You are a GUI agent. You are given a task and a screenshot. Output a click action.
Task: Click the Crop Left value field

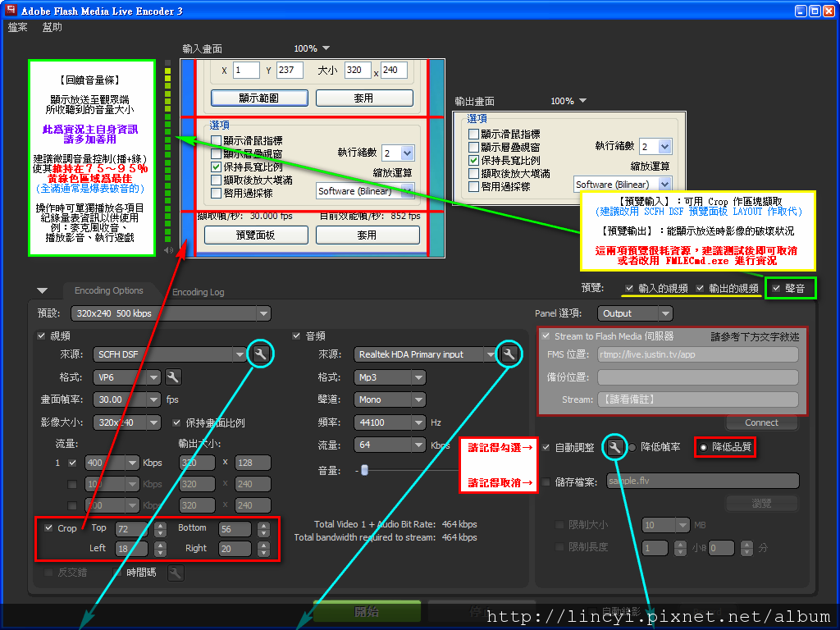coord(132,549)
